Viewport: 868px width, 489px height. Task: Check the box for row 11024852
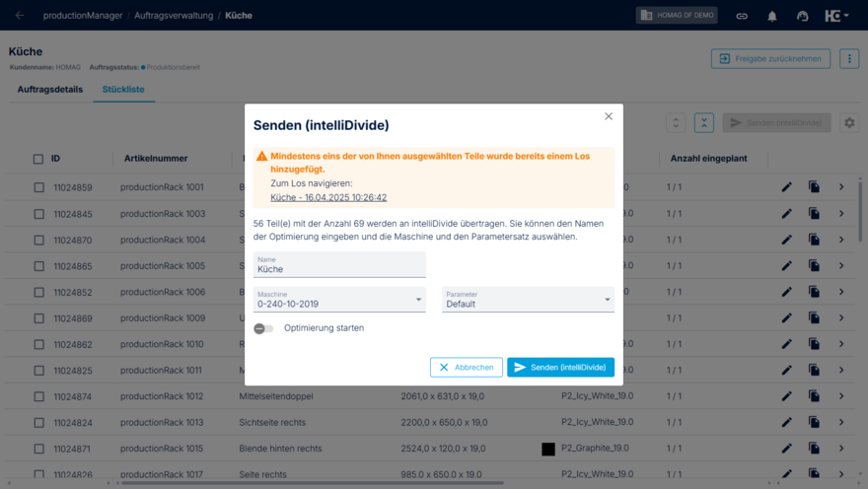38,292
